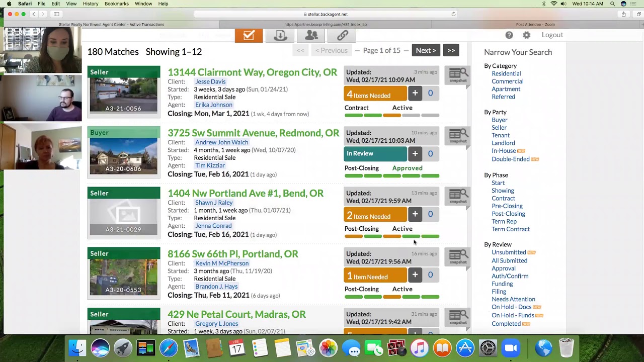Reload page icon in Safari address bar
644x362 pixels.
(x=453, y=14)
